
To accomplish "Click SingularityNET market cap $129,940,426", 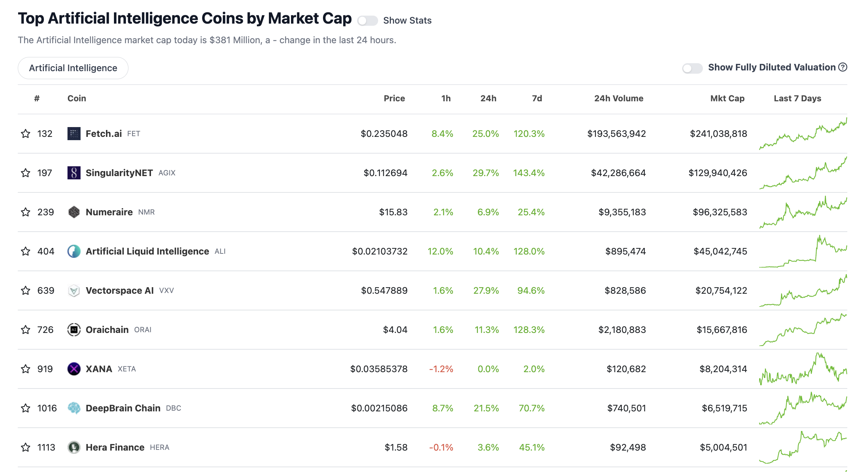I will (x=718, y=173).
